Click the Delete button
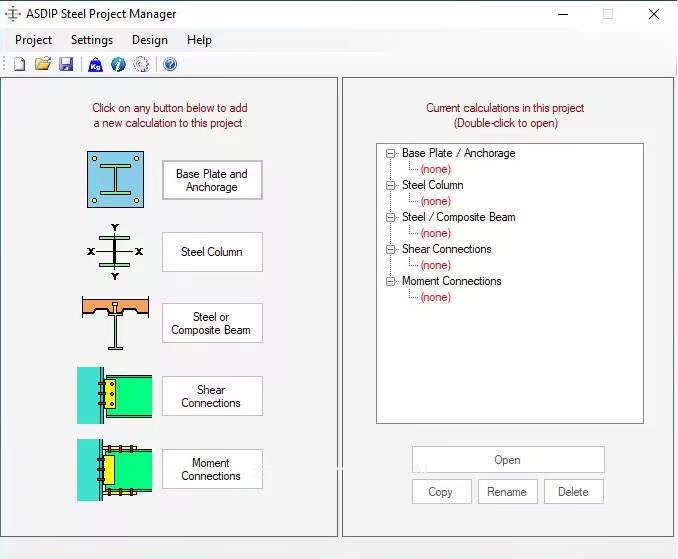This screenshot has width=678, height=559. (574, 492)
